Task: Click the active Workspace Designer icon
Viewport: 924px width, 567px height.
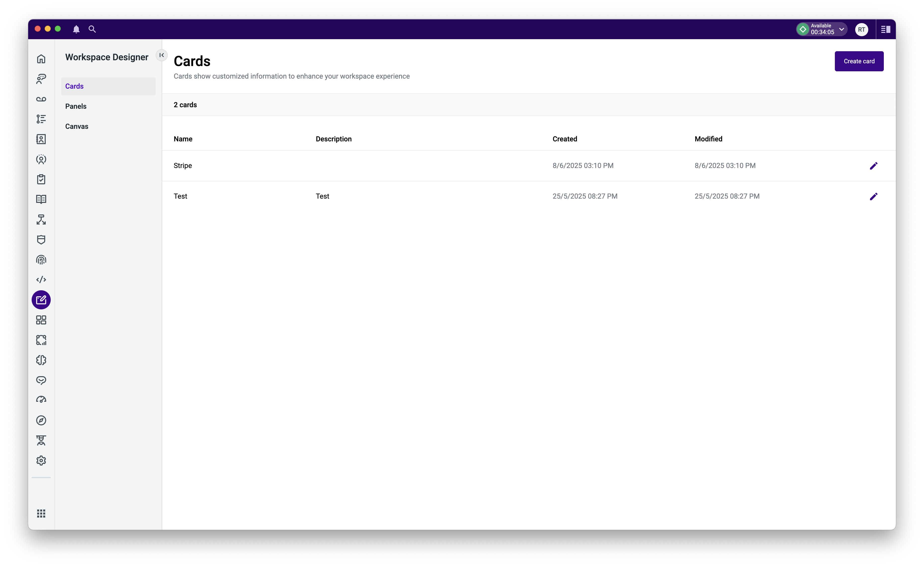Action: point(41,300)
